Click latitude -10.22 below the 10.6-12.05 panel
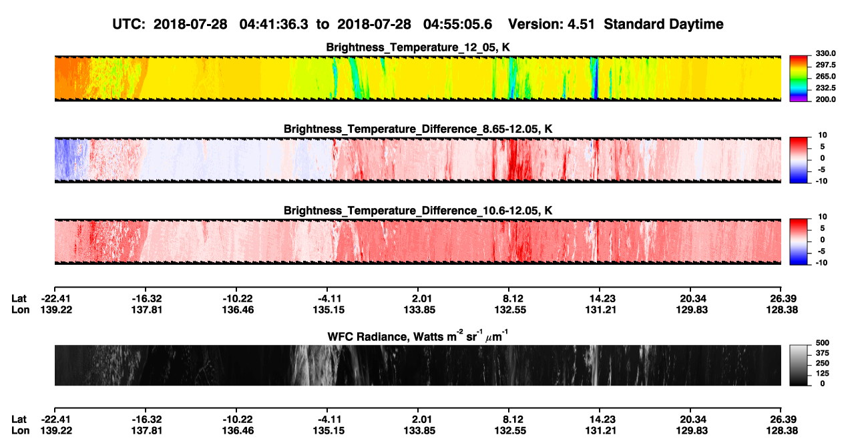868x445 pixels. pos(237,299)
